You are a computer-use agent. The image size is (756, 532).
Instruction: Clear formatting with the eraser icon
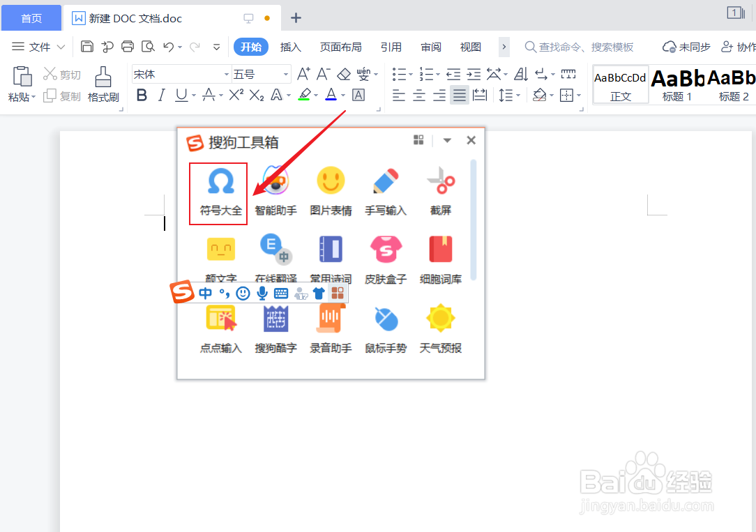click(x=344, y=74)
